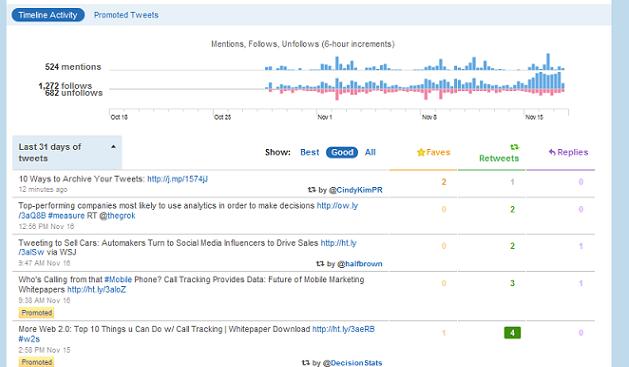Click the green retweet arrows icon above Retweets
Viewport: 629px width, 367px height.
[514, 147]
